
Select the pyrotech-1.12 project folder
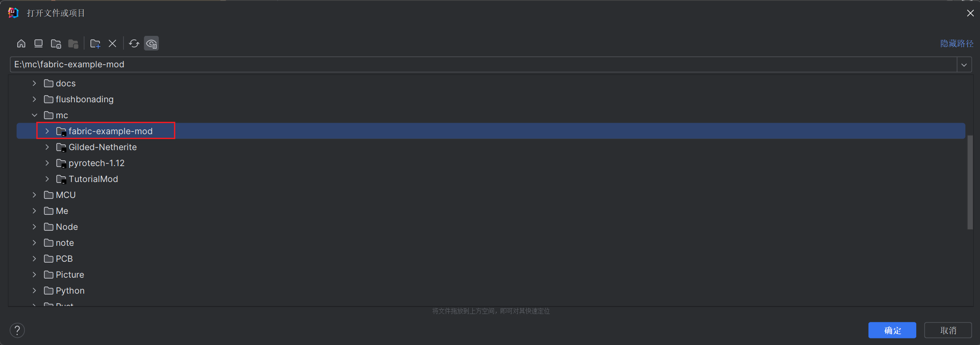96,163
